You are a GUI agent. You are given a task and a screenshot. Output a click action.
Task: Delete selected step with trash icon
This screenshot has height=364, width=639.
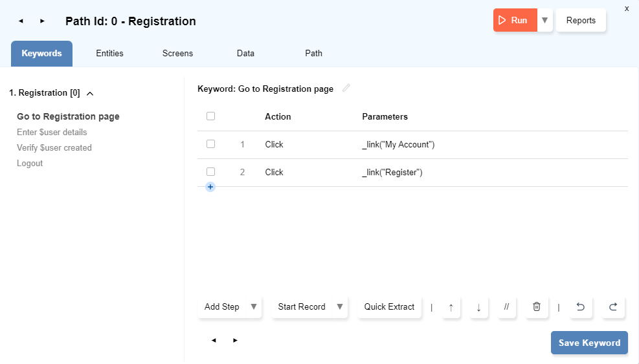point(536,307)
